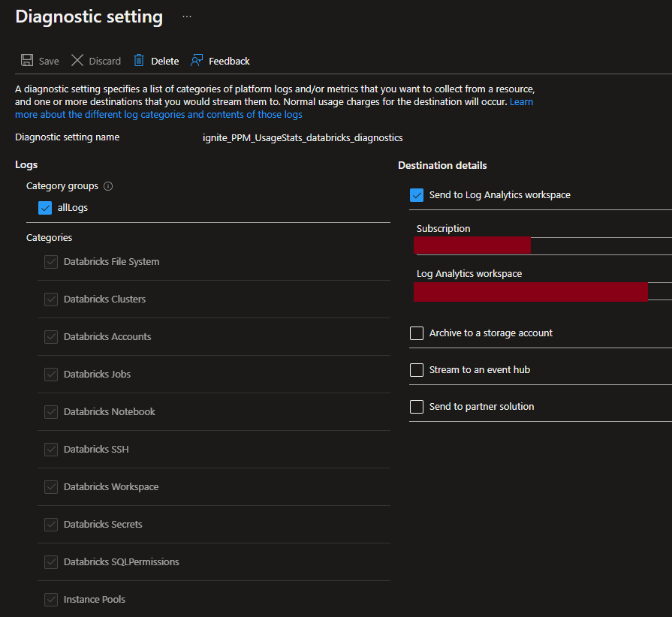
Task: Toggle the Instance Pools checkbox
Action: tap(51, 600)
